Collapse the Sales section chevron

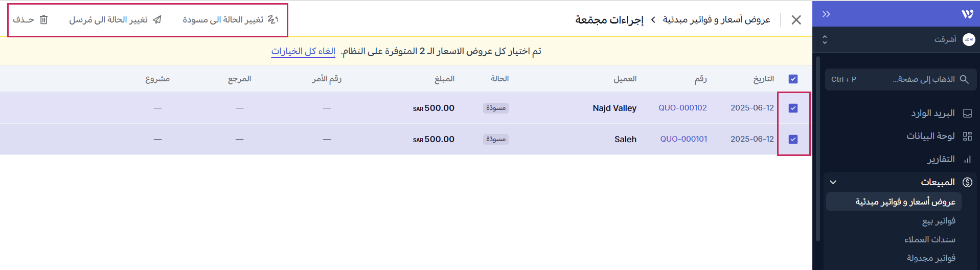click(x=833, y=182)
